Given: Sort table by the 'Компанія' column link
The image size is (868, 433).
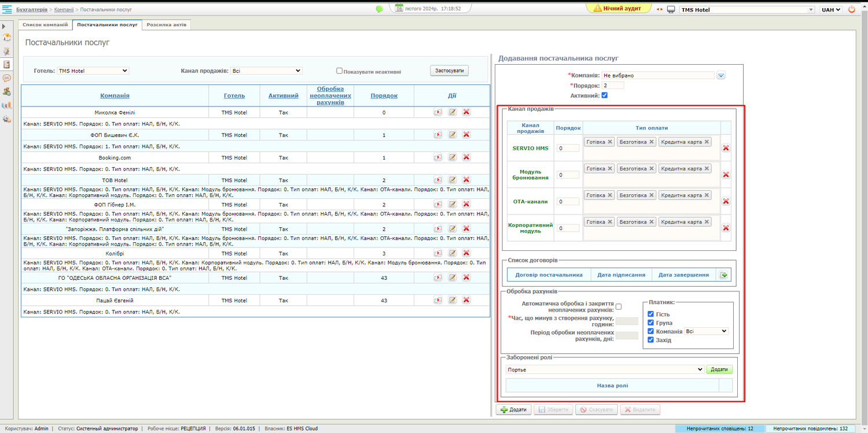Looking at the screenshot, I should coord(115,95).
